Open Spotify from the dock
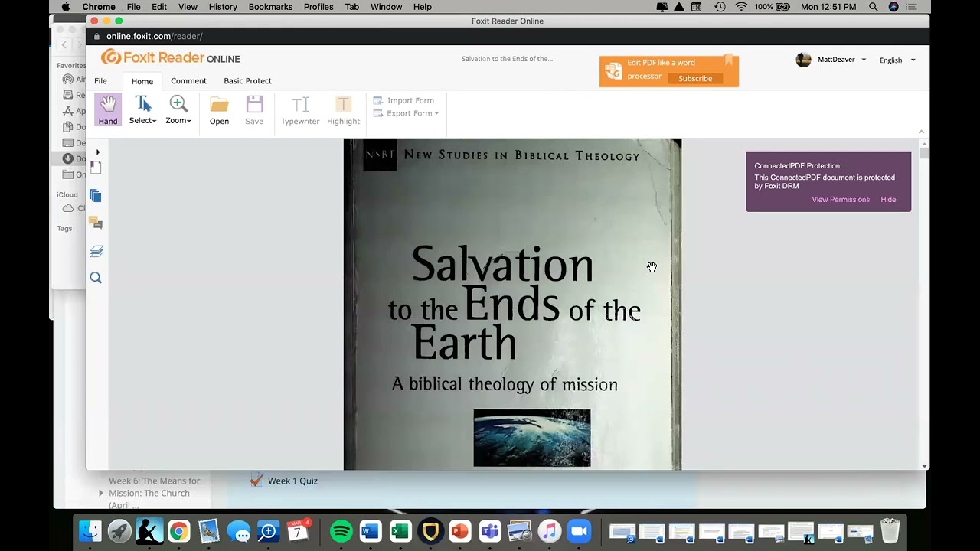The width and height of the screenshot is (980, 551). [x=341, y=530]
